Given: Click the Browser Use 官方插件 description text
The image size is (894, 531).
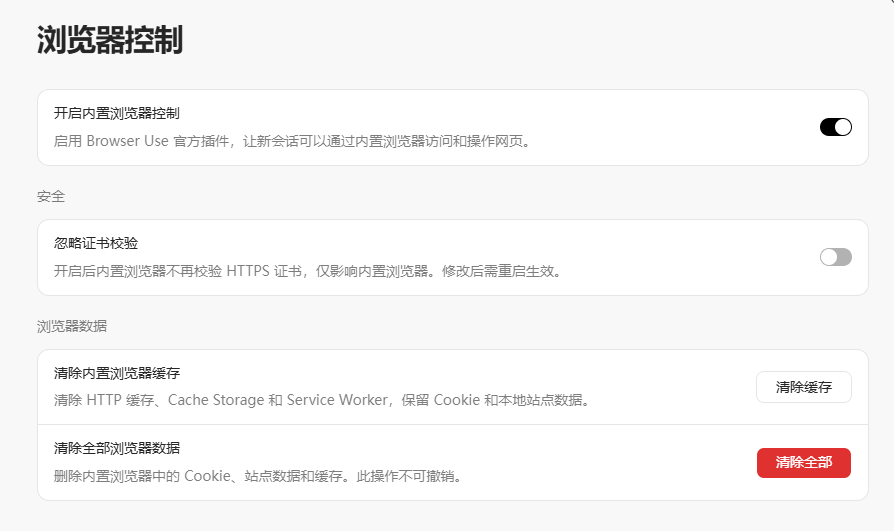Looking at the screenshot, I should [x=292, y=141].
